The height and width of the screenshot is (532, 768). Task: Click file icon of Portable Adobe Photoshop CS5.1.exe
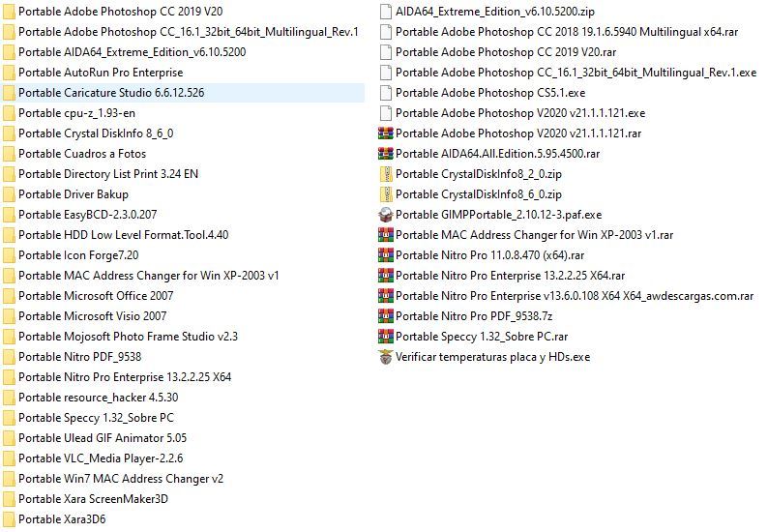click(386, 93)
